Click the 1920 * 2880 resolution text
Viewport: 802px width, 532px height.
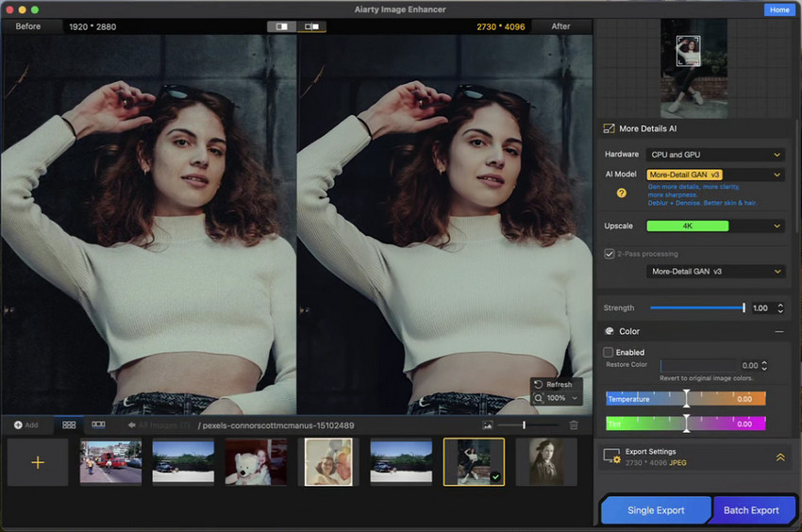[x=92, y=26]
